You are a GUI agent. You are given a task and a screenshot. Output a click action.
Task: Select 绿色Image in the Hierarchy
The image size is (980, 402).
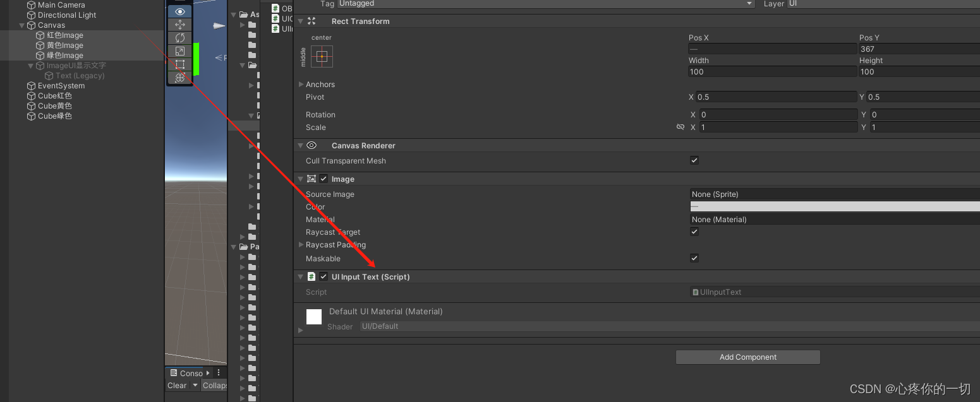[59, 56]
